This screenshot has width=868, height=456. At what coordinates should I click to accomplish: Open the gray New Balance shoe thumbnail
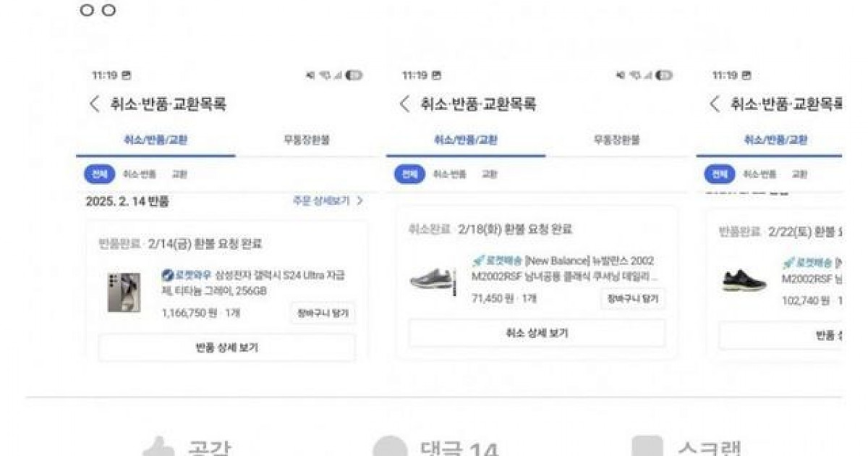[x=433, y=279]
